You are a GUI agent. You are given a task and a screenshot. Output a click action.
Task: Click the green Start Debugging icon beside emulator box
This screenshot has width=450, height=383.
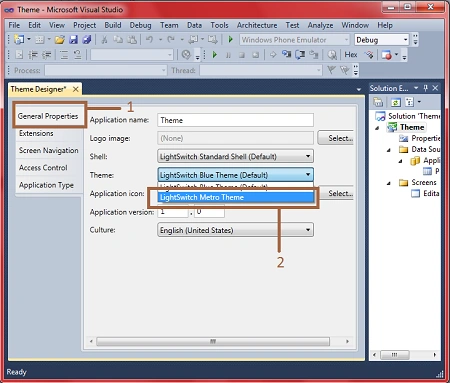pos(230,40)
